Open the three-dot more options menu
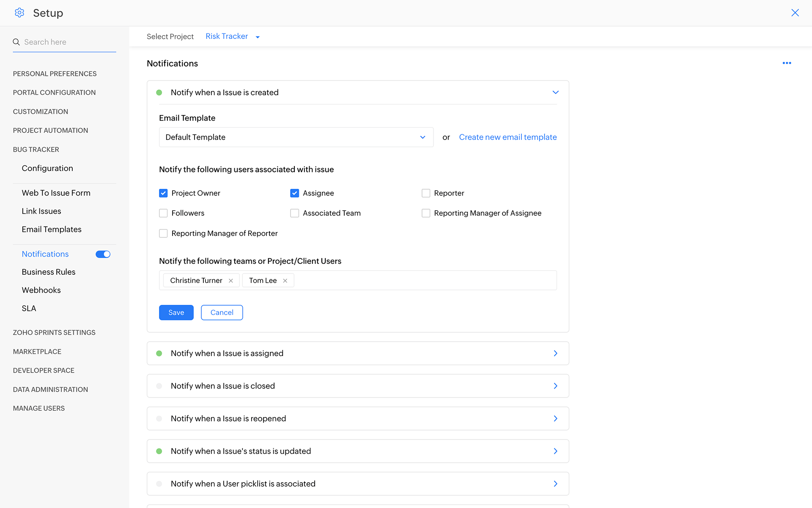 click(787, 63)
